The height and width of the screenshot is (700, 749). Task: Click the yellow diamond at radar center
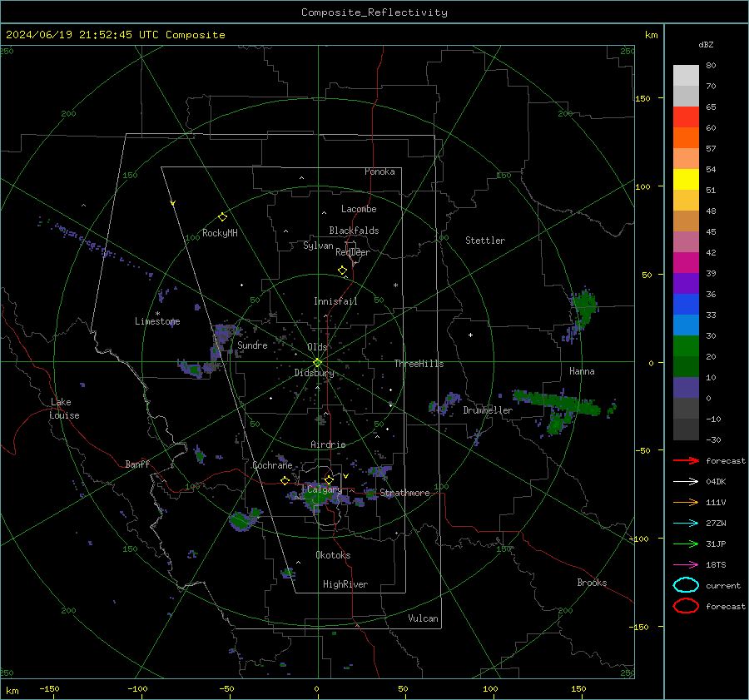(x=318, y=363)
